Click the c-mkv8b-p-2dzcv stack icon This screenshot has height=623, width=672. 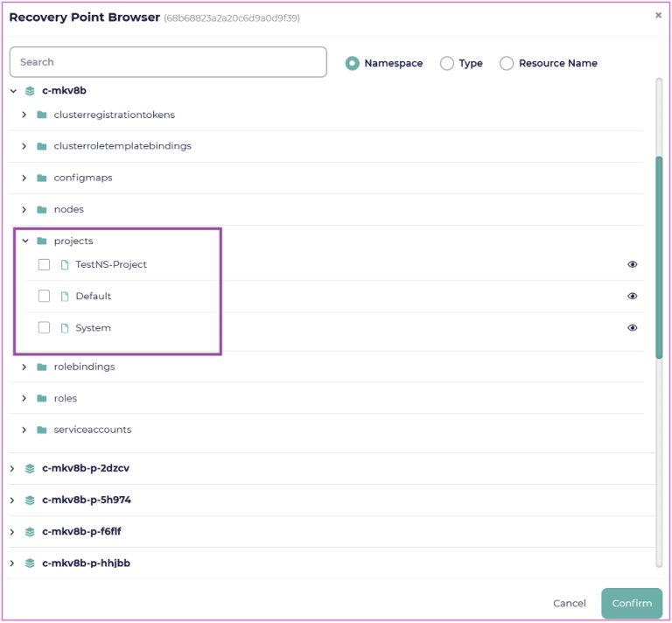pos(30,469)
